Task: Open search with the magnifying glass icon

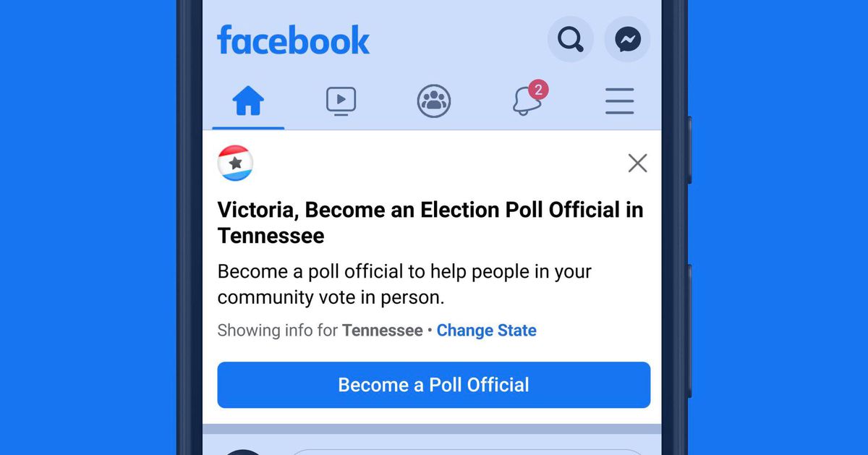Action: tap(571, 39)
